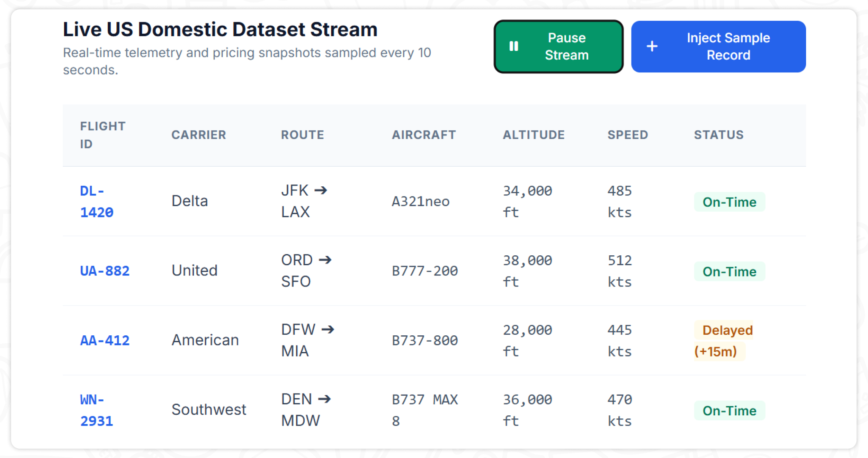Click the On-Time badge for UA-882
Viewport: 868px width, 458px height.
pyautogui.click(x=729, y=272)
